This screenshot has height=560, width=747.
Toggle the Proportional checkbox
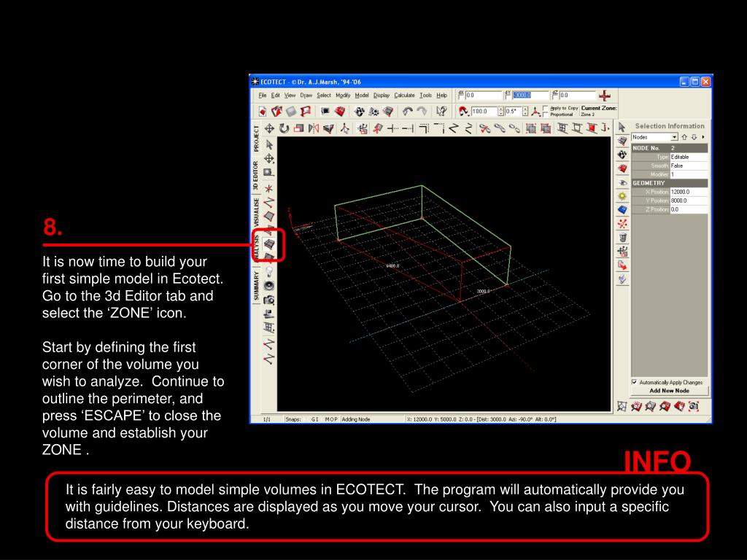[x=546, y=114]
